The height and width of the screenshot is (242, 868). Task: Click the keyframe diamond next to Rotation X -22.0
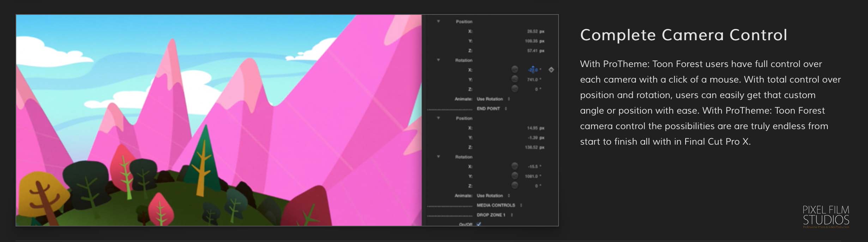(551, 70)
